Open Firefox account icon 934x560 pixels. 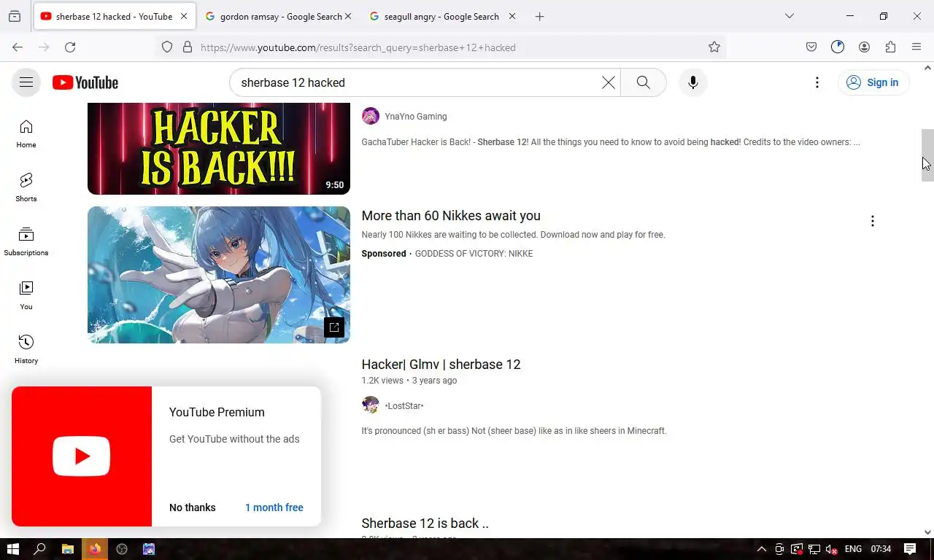click(864, 47)
